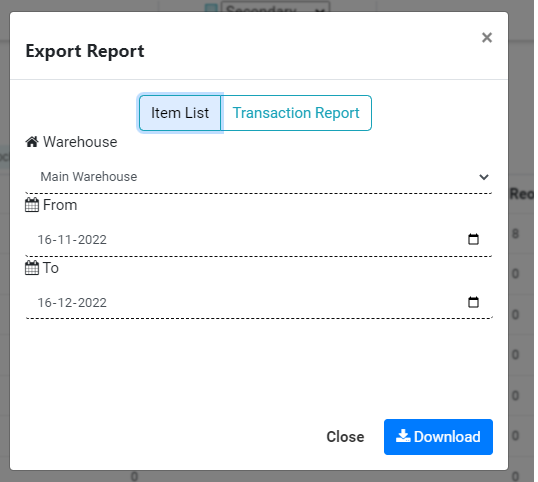538x482 pixels.
Task: Click the download tray icon on the blue button
Action: click(x=403, y=436)
